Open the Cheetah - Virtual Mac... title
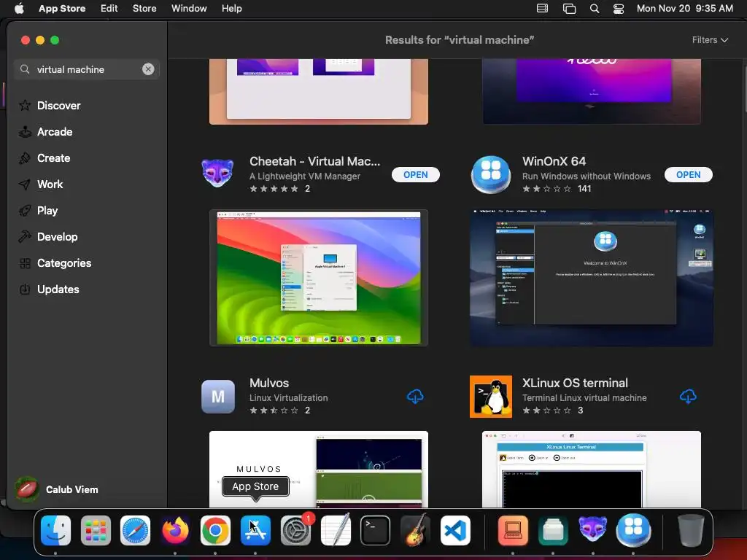This screenshot has width=747, height=560. pyautogui.click(x=315, y=161)
